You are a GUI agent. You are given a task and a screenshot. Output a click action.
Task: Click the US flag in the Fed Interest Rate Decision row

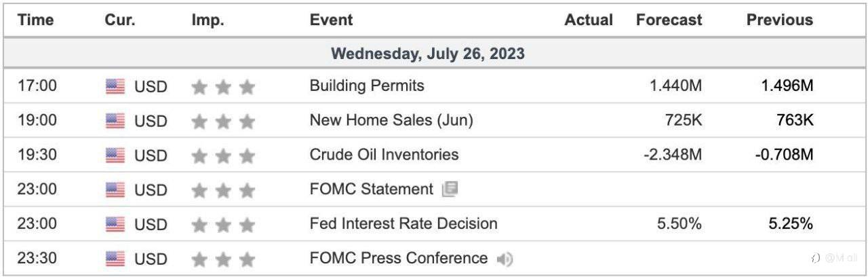(x=115, y=224)
